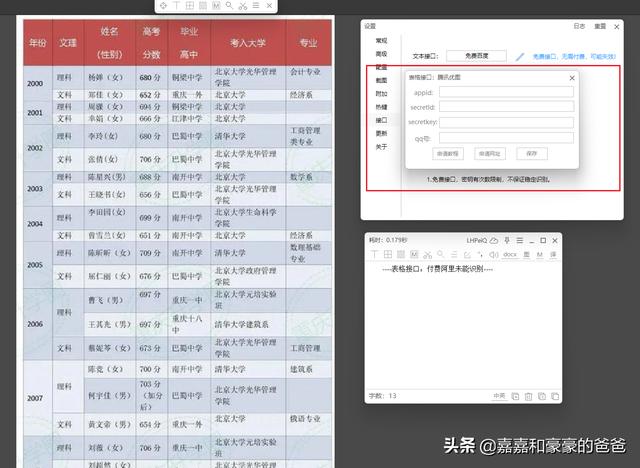The image size is (640, 468).
Task: Click the blue 免费接口 hint link
Action: (x=574, y=56)
